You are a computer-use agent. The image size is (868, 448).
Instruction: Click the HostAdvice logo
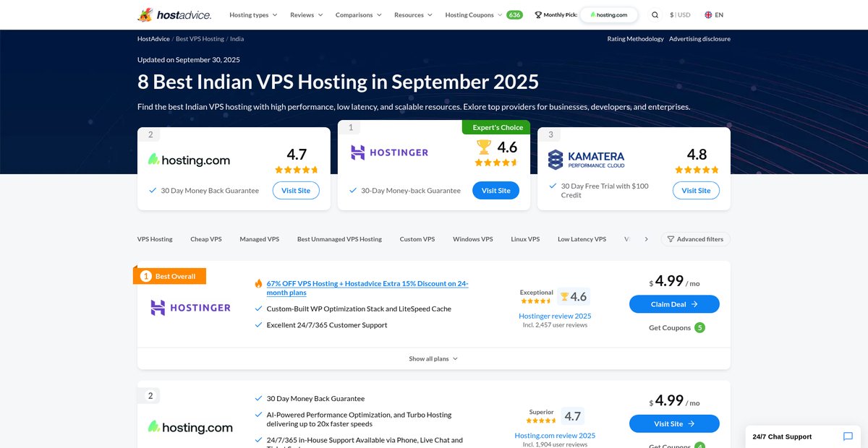pos(174,14)
